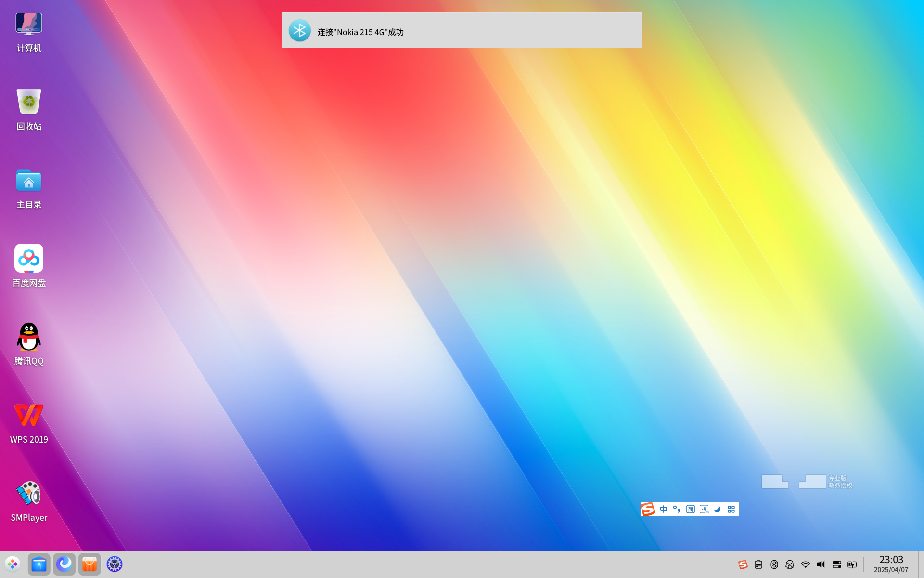Open the Bluetooth tray icon
The height and width of the screenshot is (578, 924).
point(774,565)
